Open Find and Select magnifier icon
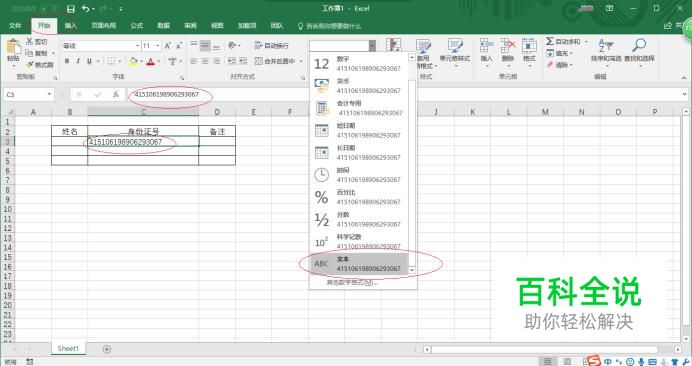 (x=639, y=45)
